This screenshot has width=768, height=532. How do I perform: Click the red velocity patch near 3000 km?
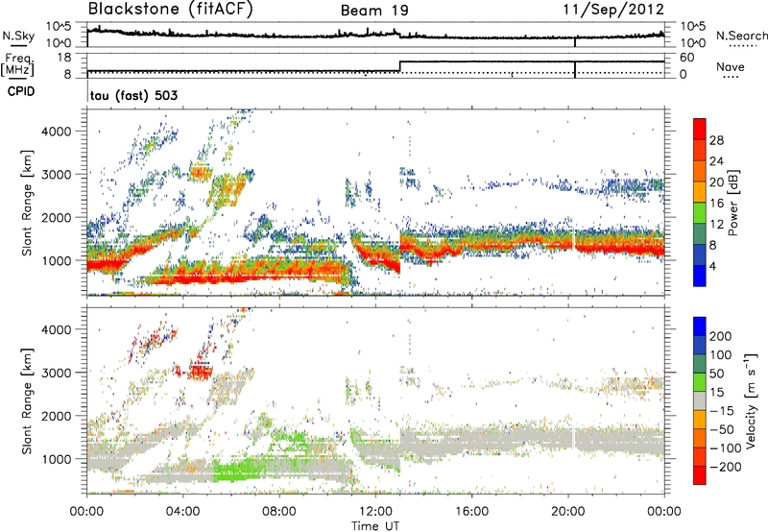coord(200,373)
